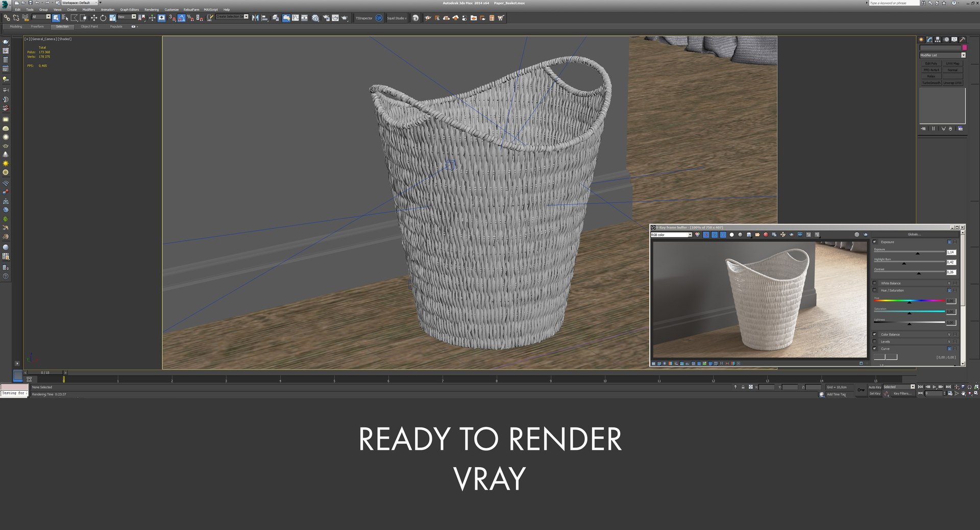Open the Display command panel tab
Viewport: 980px width, 530px height.
point(954,39)
